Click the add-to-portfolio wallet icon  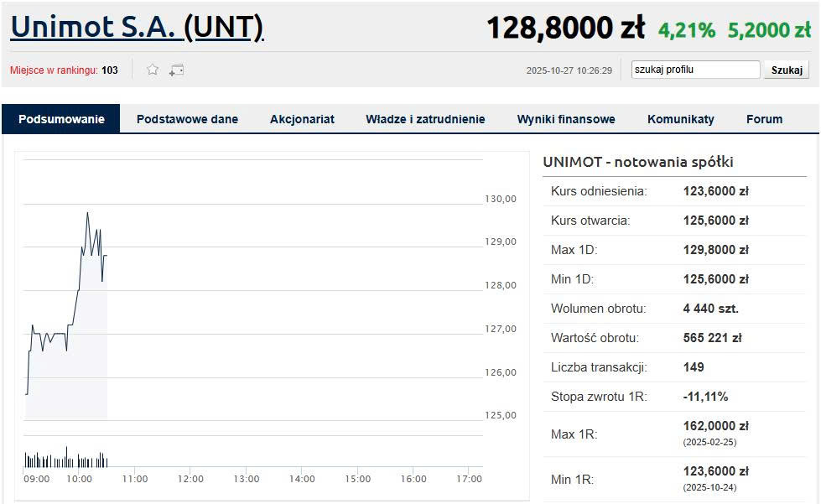176,70
